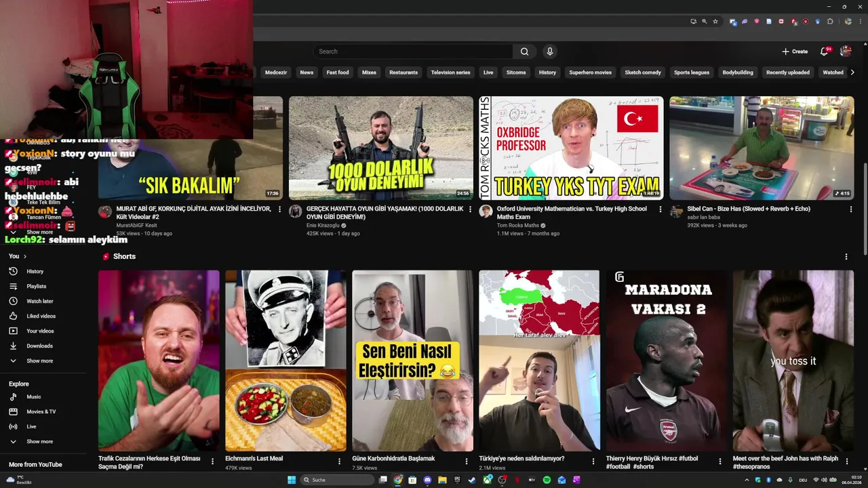Open the Windows Start menu
Screen dimensions: 868x488
[x=292, y=480]
